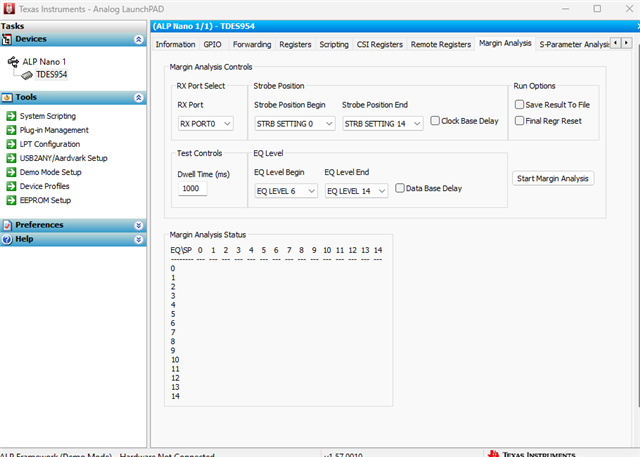The height and width of the screenshot is (457, 640).
Task: Open the S-Parameter Analysis tab
Action: [x=574, y=44]
